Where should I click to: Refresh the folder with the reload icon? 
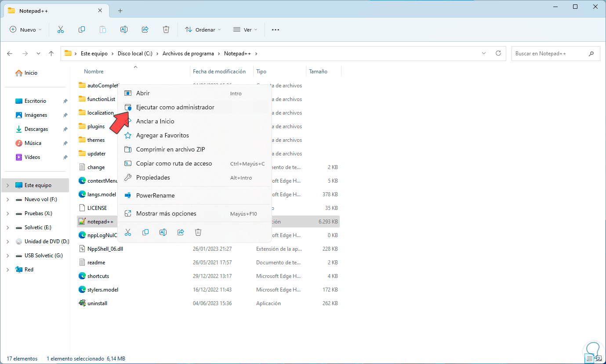point(498,53)
